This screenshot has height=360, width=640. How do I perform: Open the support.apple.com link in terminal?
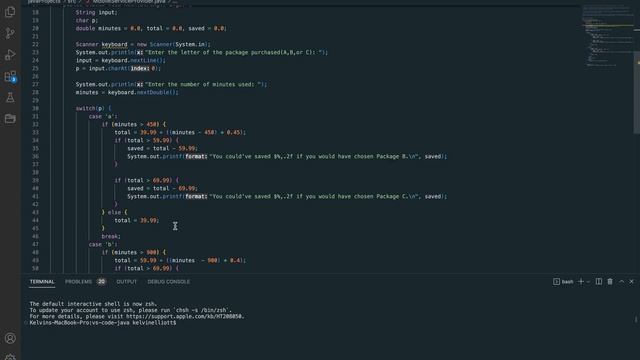(184, 316)
